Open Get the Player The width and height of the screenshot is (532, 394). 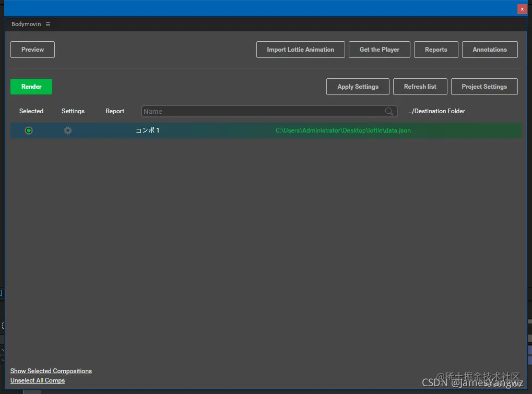click(x=380, y=50)
